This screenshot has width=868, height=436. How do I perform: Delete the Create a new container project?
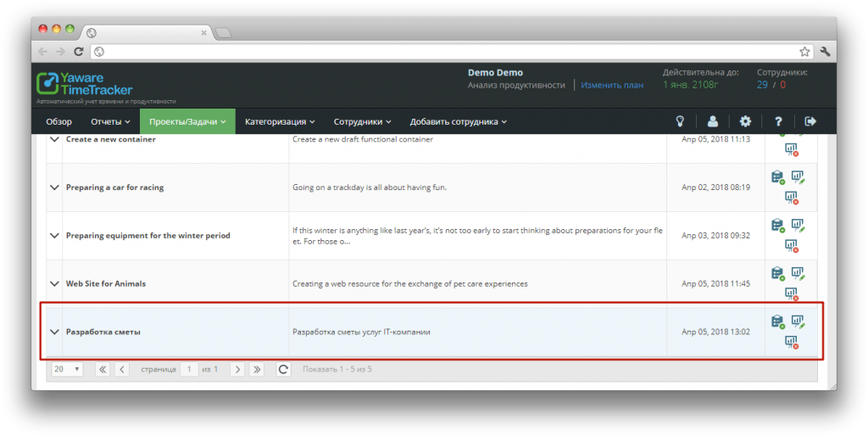pyautogui.click(x=792, y=149)
